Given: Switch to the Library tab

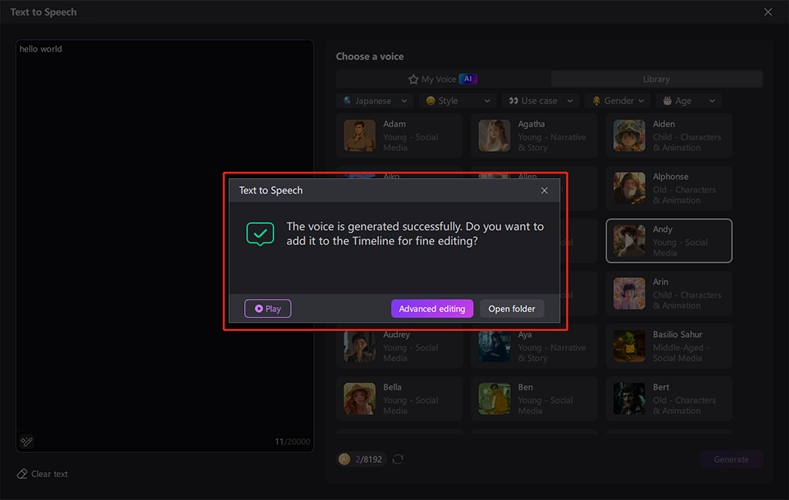Looking at the screenshot, I should [x=656, y=79].
